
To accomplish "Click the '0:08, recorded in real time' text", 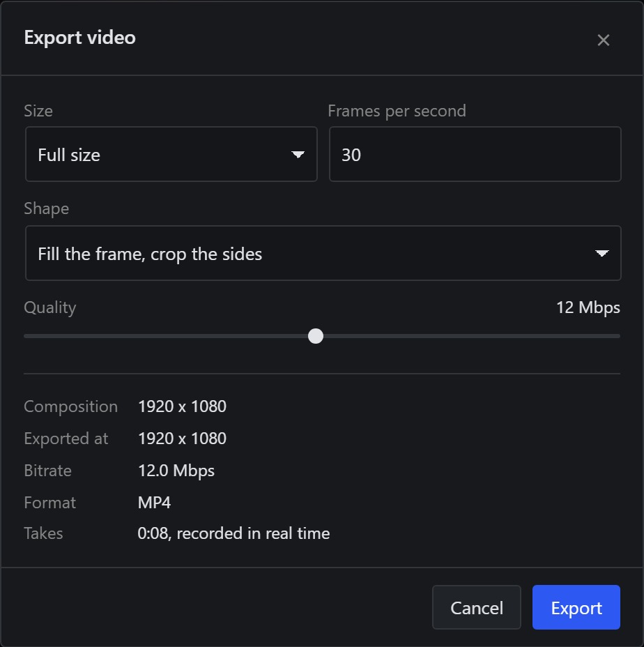I will click(x=233, y=533).
